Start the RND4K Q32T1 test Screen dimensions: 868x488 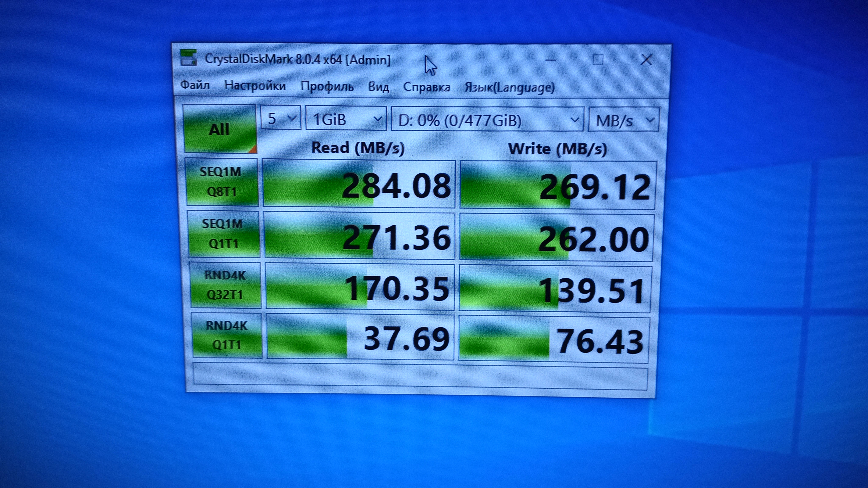coord(225,285)
